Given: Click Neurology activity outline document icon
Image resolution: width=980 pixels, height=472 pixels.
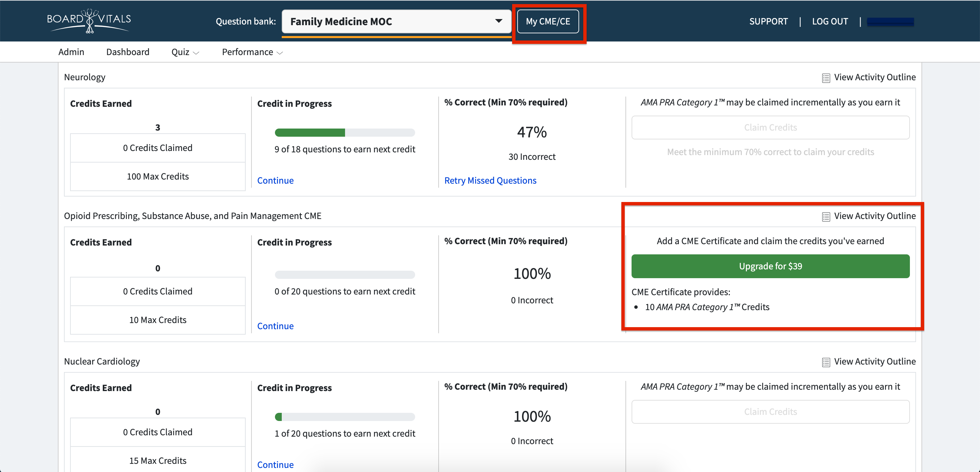Looking at the screenshot, I should [x=826, y=78].
